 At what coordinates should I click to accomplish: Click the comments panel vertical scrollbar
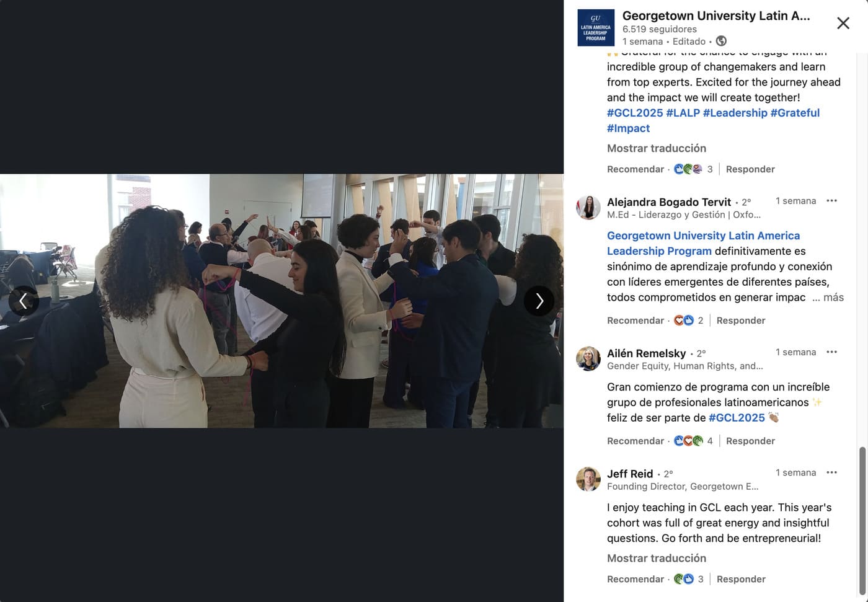pos(862,520)
